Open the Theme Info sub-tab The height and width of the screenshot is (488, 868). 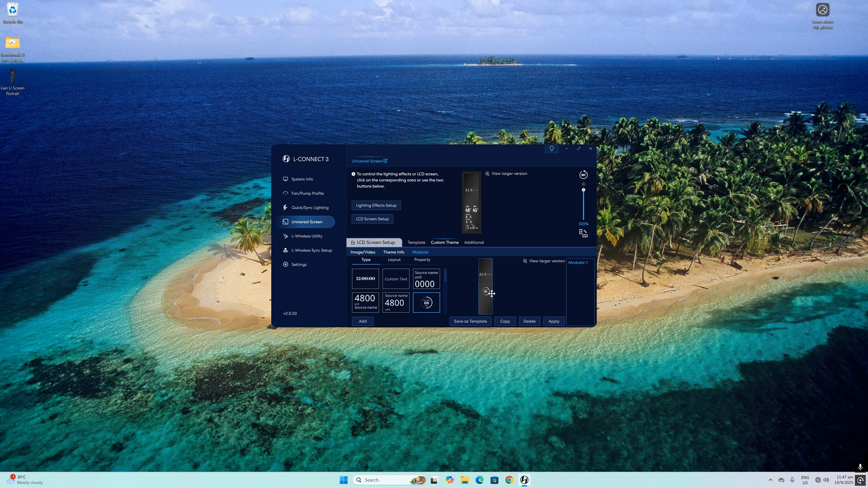(394, 252)
